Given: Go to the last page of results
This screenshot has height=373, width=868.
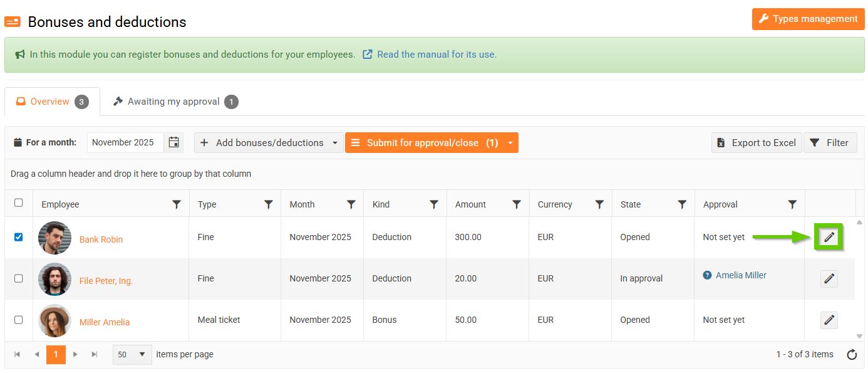Looking at the screenshot, I should [95, 354].
